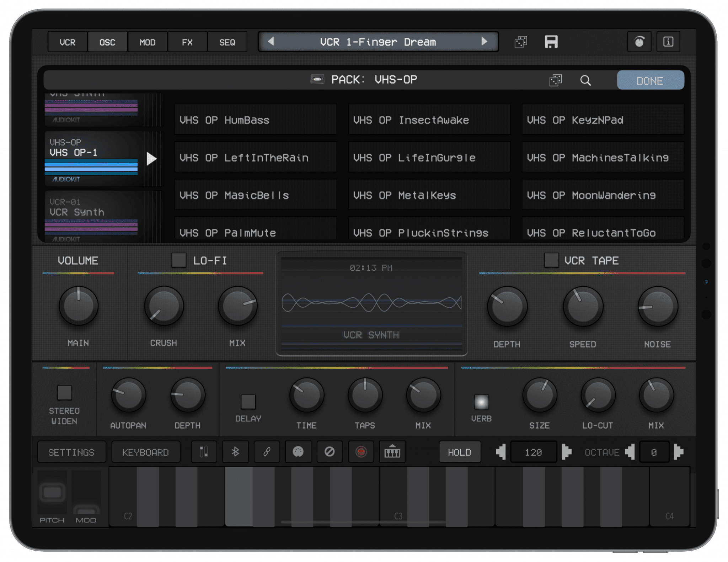The image size is (728, 562).
Task: Click the link chain icon
Action: pos(267,452)
